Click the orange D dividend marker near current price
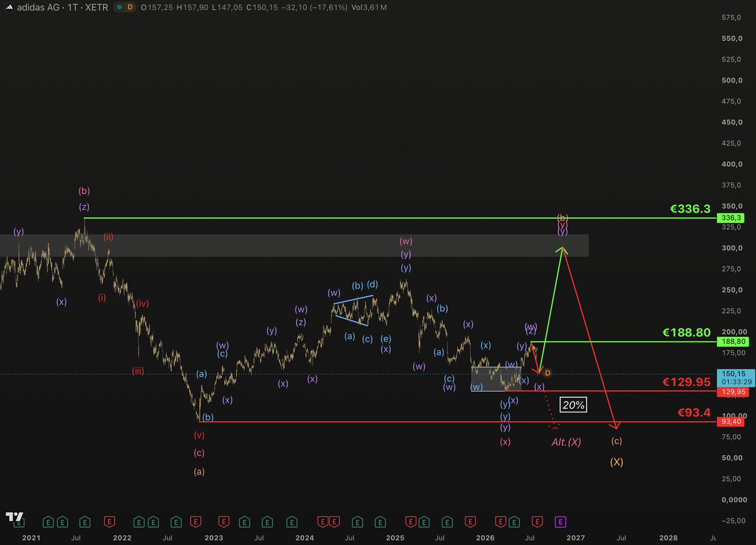Screen dimensions: 756x545 tap(547, 373)
